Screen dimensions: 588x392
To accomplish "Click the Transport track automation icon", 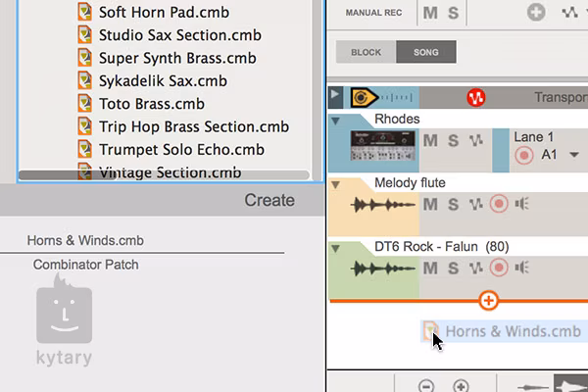I will pyautogui.click(x=476, y=98).
